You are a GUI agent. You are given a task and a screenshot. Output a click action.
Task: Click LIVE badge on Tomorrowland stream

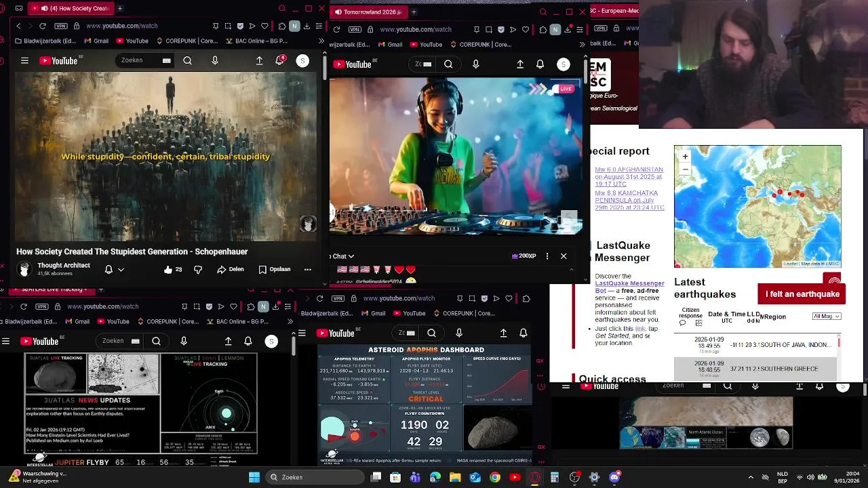[564, 89]
